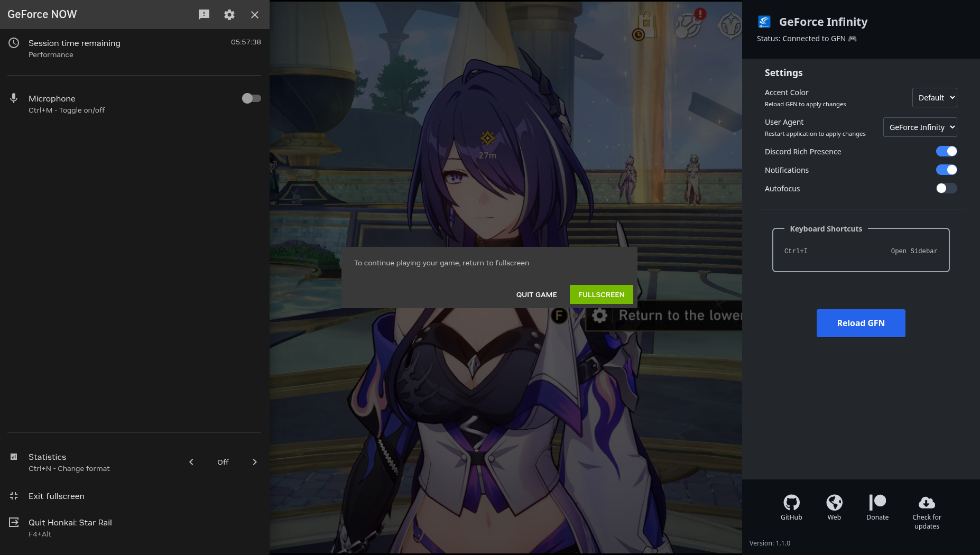The width and height of the screenshot is (980, 555).
Task: Open the User Agent dropdown
Action: tap(920, 127)
